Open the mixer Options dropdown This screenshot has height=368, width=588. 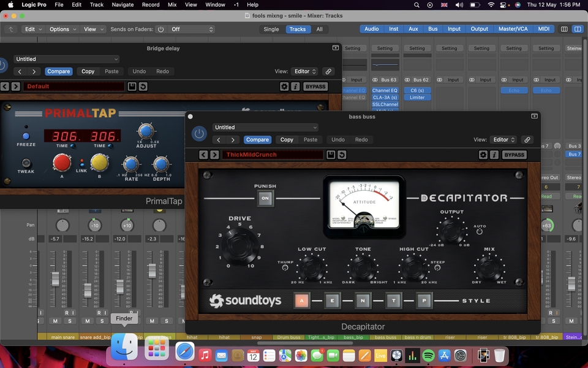pos(62,29)
